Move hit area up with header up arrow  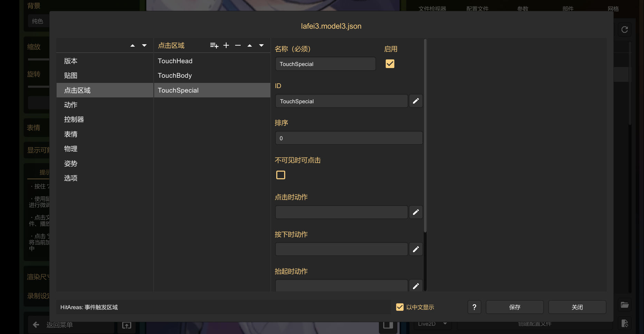250,46
